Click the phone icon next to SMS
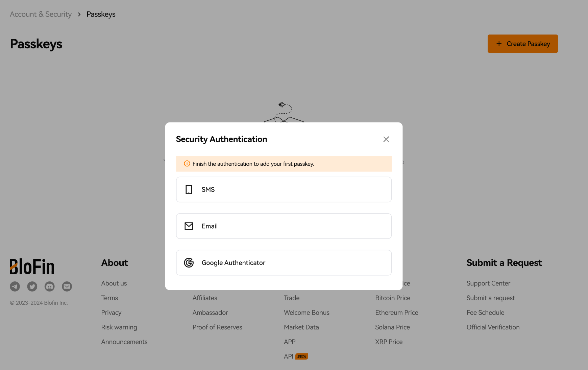 (x=189, y=189)
